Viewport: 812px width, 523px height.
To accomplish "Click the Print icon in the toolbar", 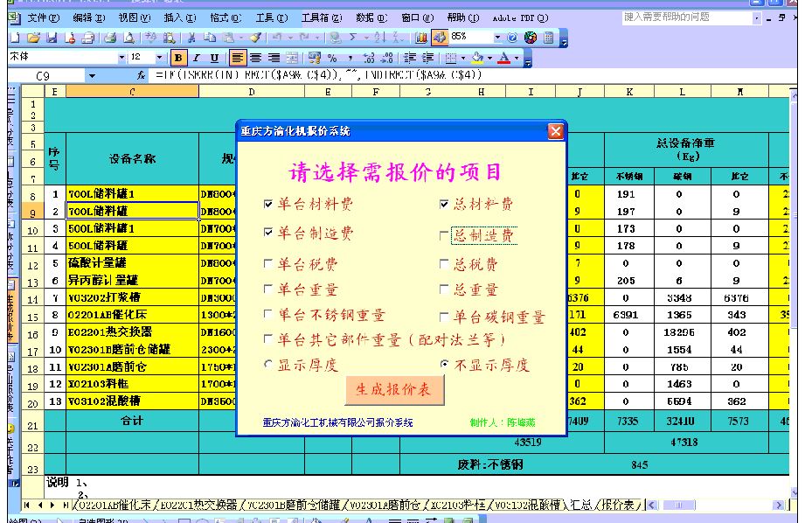I will pyautogui.click(x=109, y=38).
